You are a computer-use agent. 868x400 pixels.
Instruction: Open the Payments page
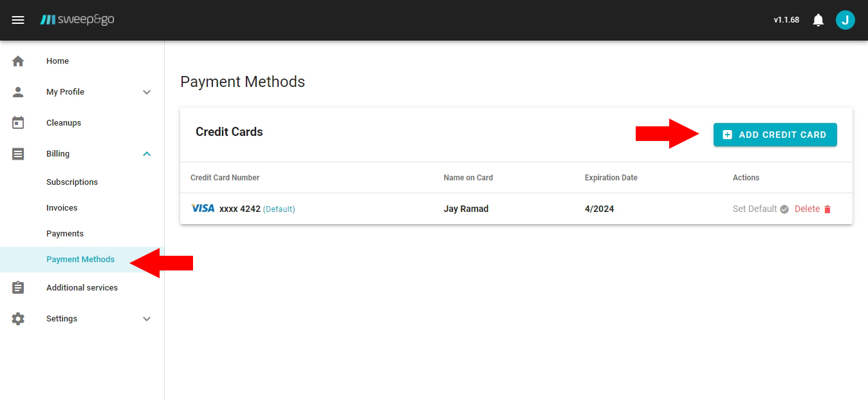[x=65, y=233]
